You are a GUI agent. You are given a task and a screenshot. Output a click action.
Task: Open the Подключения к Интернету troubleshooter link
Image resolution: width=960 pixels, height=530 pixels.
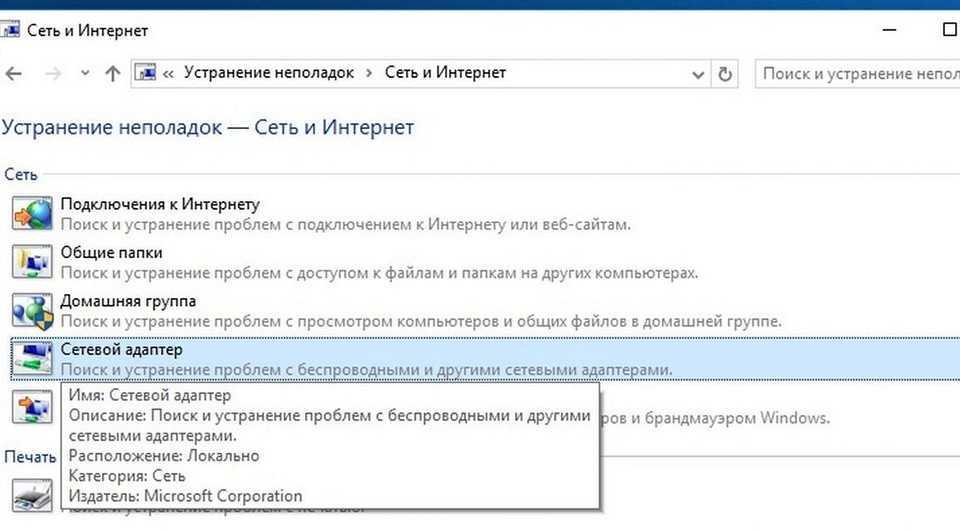pos(160,204)
